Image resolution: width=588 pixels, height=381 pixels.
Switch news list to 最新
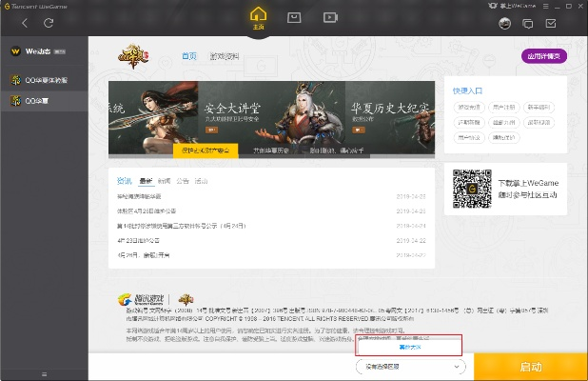[x=146, y=181]
